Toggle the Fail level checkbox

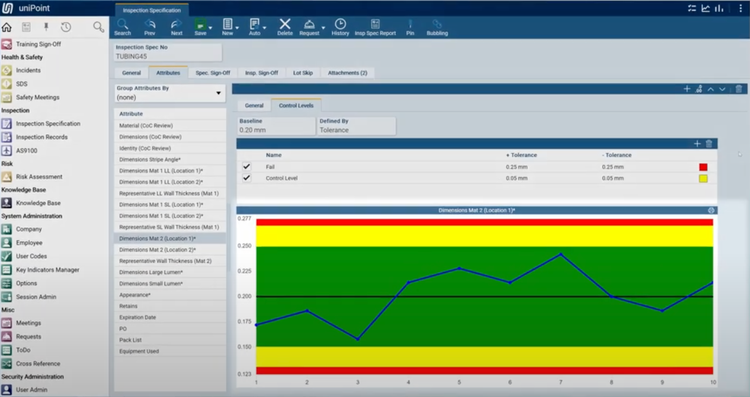point(246,166)
